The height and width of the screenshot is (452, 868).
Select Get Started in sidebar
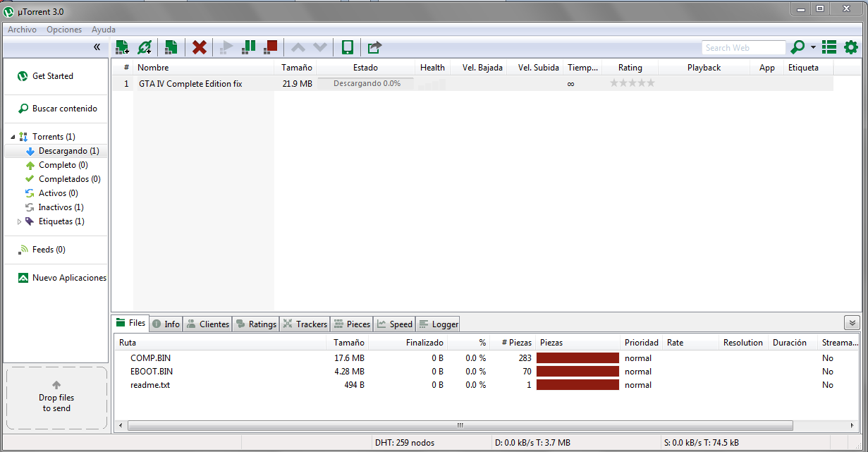[x=53, y=76]
